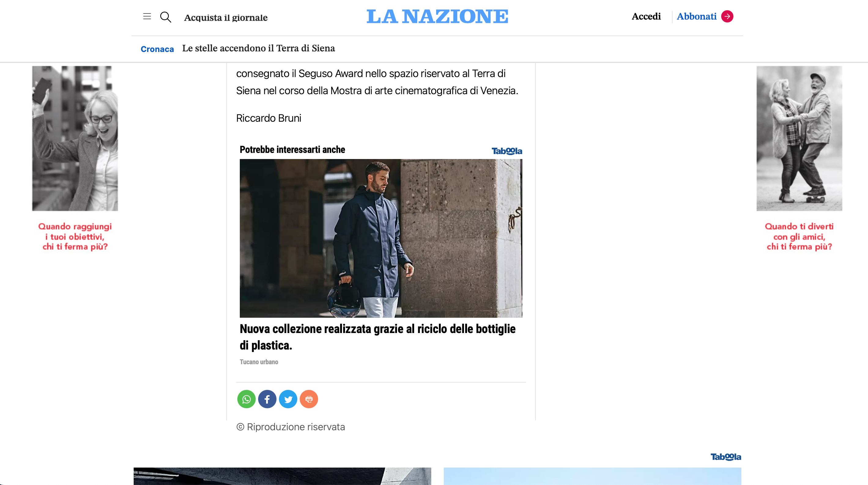Click the search magnifier icon

pyautogui.click(x=165, y=17)
